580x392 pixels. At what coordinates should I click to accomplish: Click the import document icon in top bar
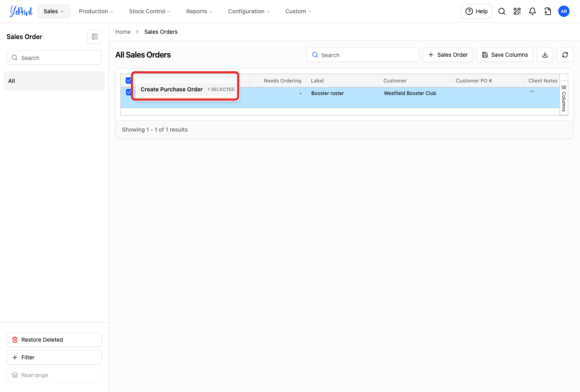[x=548, y=11]
